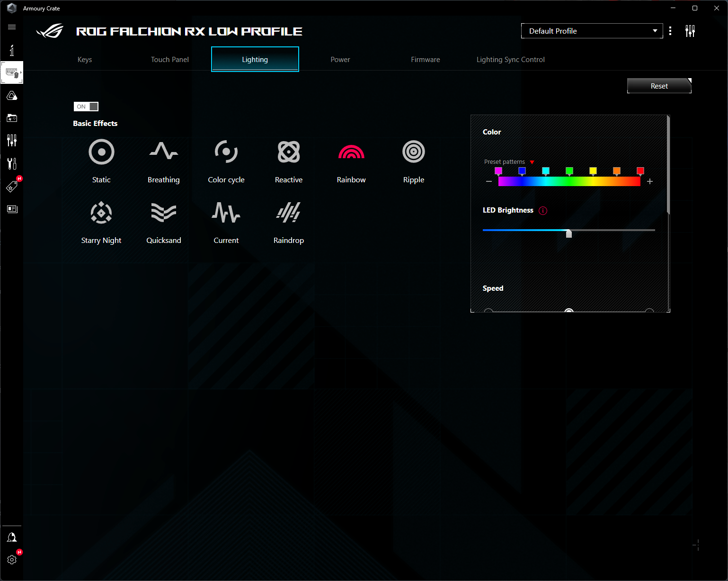Open the Game Library sidebar icon

point(12,118)
